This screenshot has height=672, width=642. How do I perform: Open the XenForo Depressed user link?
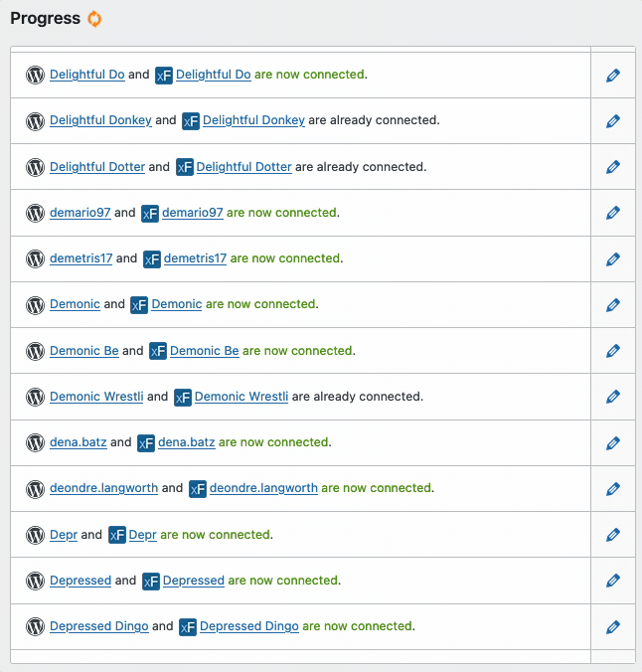194,581
